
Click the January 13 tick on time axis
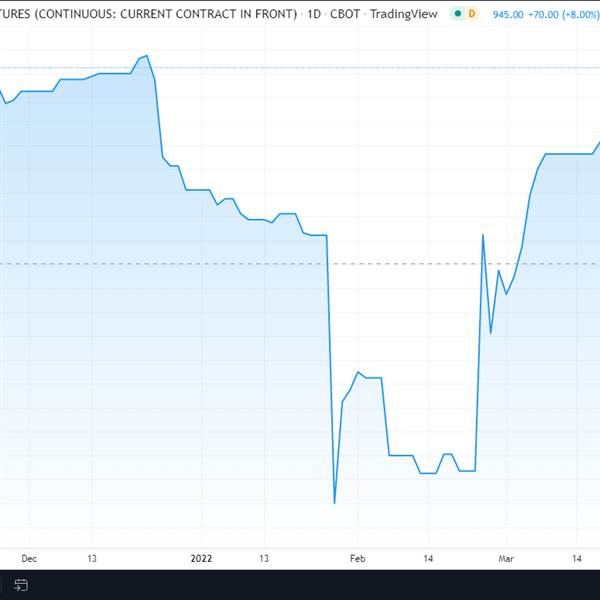coord(264,558)
